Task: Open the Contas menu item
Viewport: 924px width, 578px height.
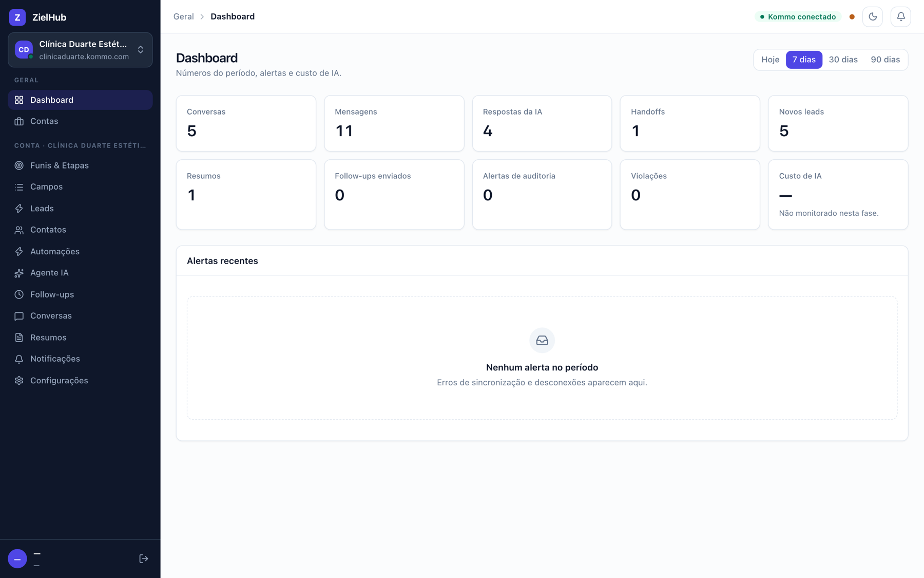Action: click(x=80, y=122)
